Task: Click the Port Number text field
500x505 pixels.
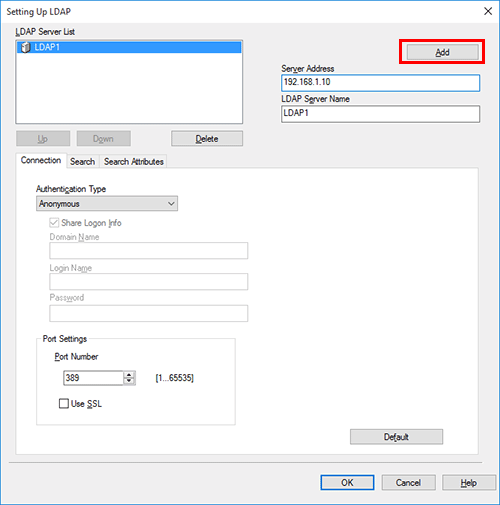Action: [x=93, y=378]
